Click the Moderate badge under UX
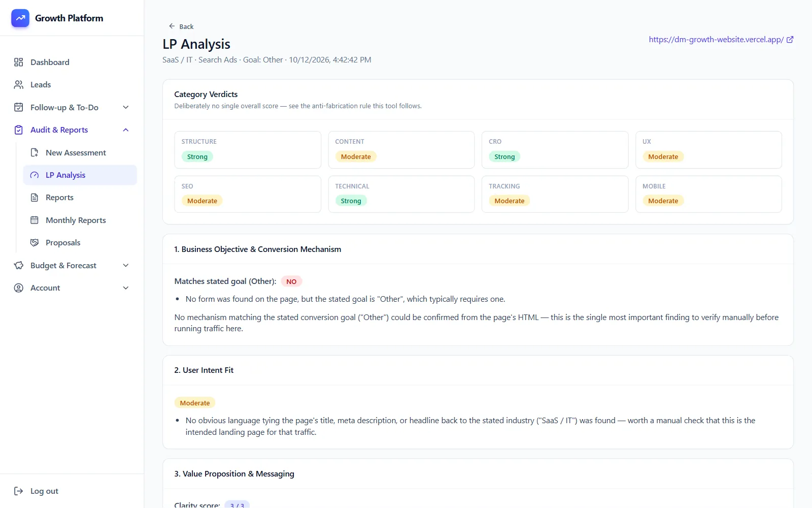This screenshot has height=508, width=812. (663, 156)
